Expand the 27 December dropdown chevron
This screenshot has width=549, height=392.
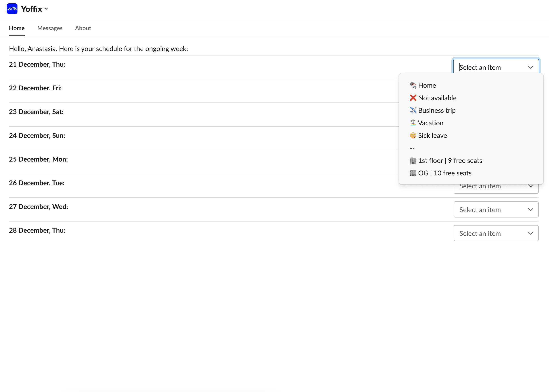click(x=530, y=209)
